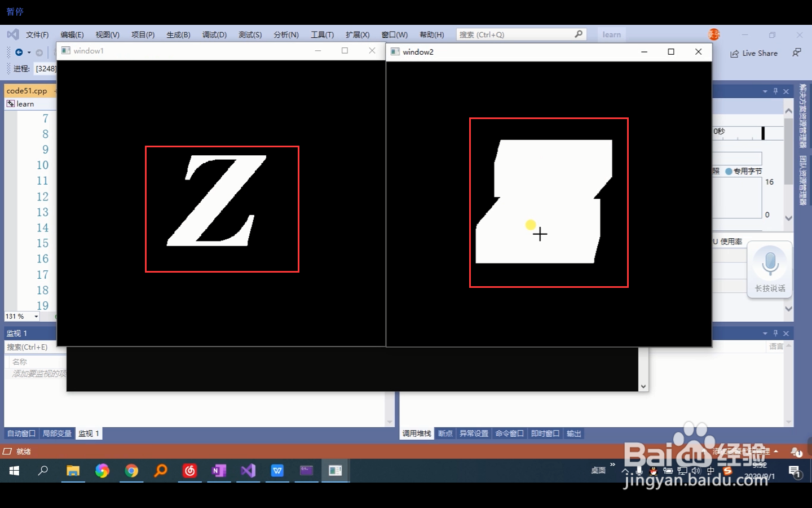
Task: Open the 窗口(W) menu
Action: (394, 34)
